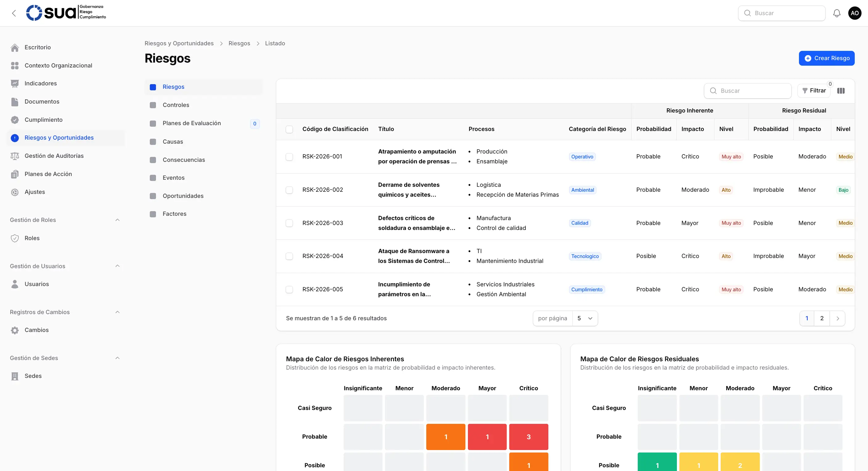Viewport: 868px width, 471px height.
Task: Click the Filtrar button
Action: tap(814, 91)
